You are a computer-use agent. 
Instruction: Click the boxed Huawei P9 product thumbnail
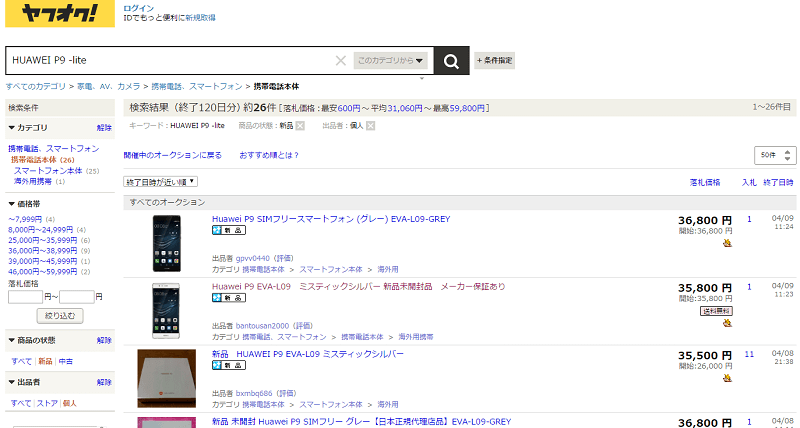click(166, 378)
